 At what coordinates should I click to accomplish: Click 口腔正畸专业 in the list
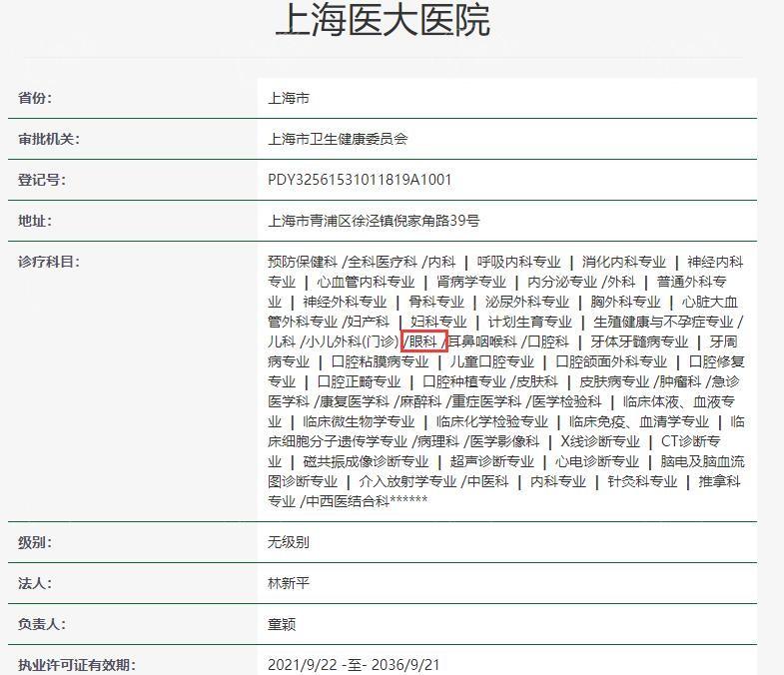coord(359,382)
